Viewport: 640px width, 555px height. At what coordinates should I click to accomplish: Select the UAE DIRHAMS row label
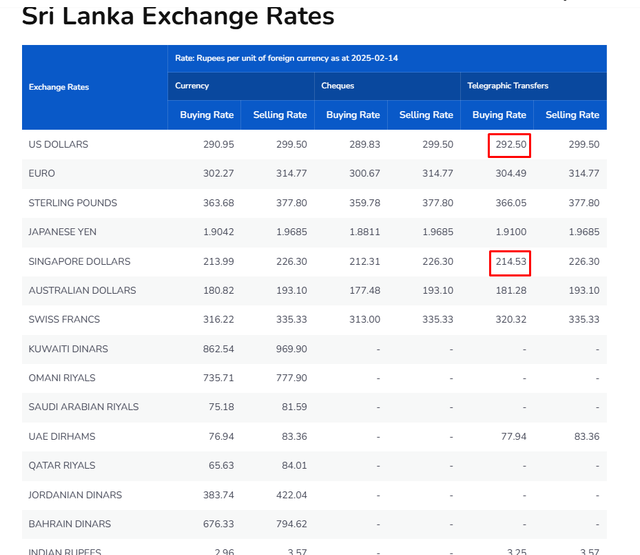(x=62, y=436)
